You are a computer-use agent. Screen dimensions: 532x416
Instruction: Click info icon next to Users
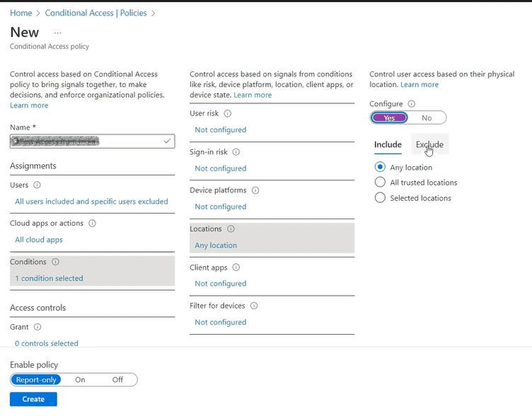point(37,185)
